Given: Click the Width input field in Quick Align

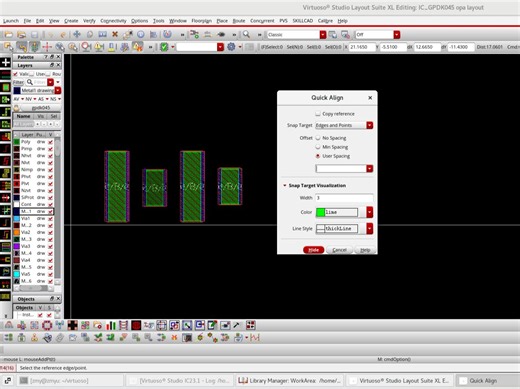Looking at the screenshot, I should point(344,198).
